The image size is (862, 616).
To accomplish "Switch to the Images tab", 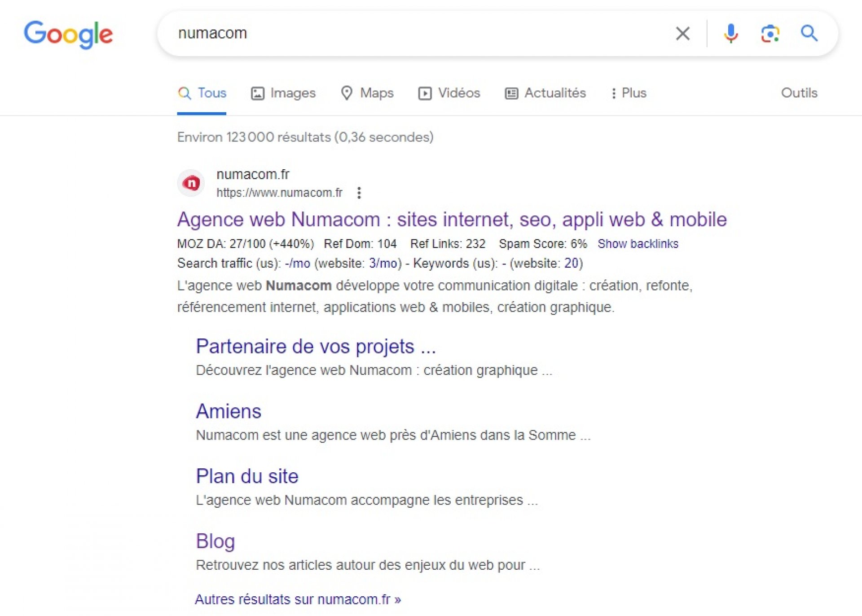I will [x=283, y=93].
